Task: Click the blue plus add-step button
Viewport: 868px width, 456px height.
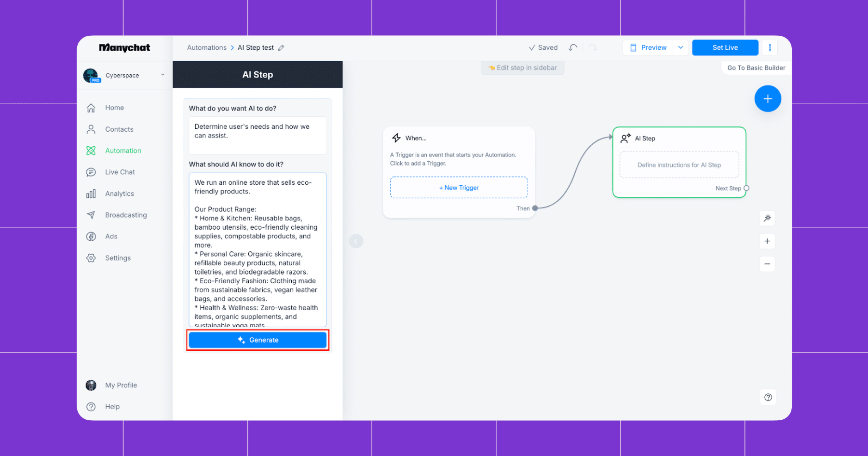Action: coord(768,98)
